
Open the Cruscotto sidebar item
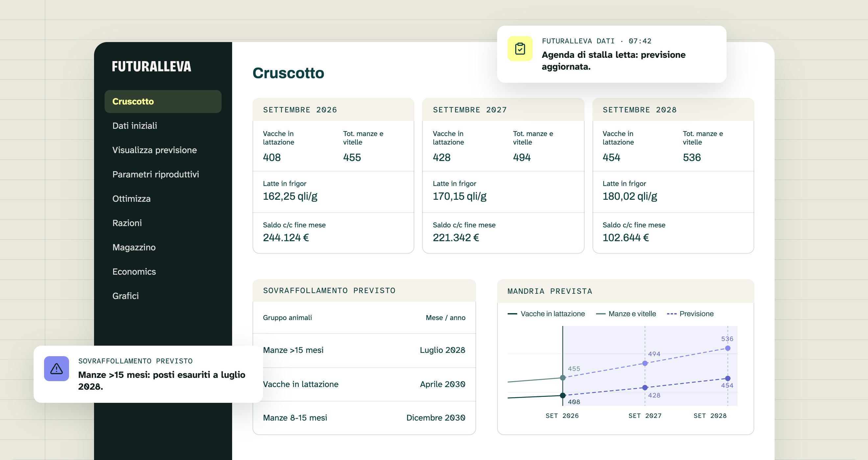pos(163,101)
